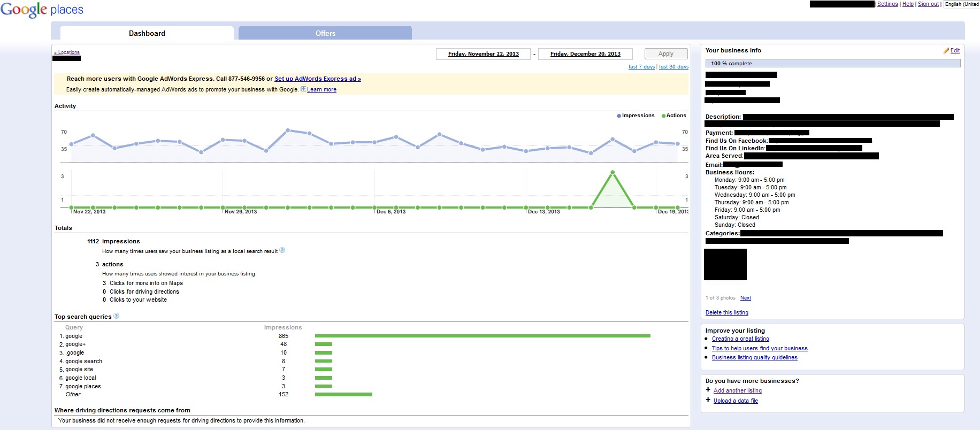Screen dimensions: 980x430
Task: Open Business listing quality guidelines
Action: pyautogui.click(x=754, y=358)
